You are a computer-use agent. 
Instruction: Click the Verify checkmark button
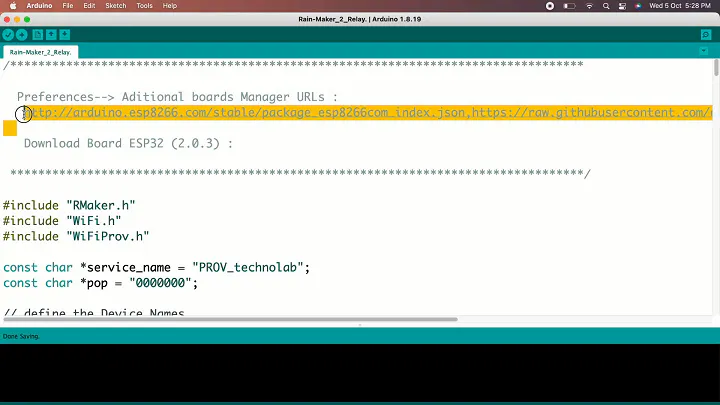point(8,35)
